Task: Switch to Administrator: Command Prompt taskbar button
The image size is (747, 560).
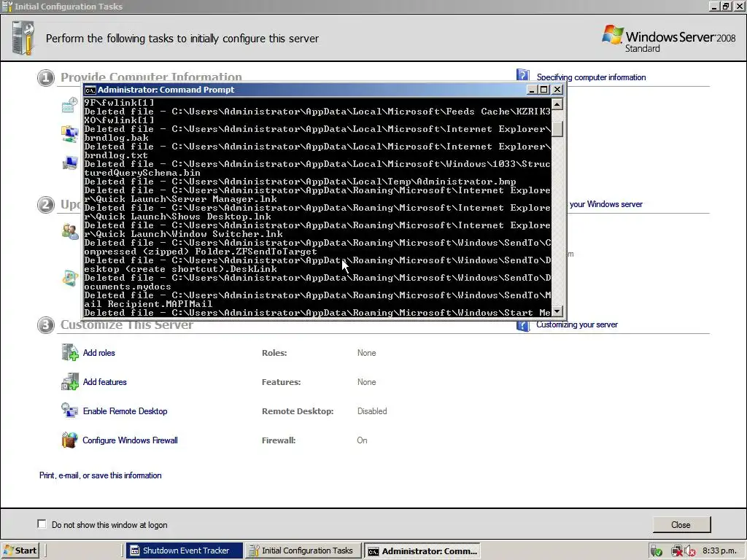Action: pos(422,551)
